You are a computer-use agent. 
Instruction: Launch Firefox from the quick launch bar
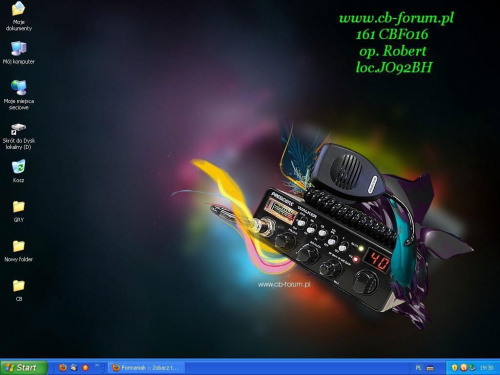[63, 368]
